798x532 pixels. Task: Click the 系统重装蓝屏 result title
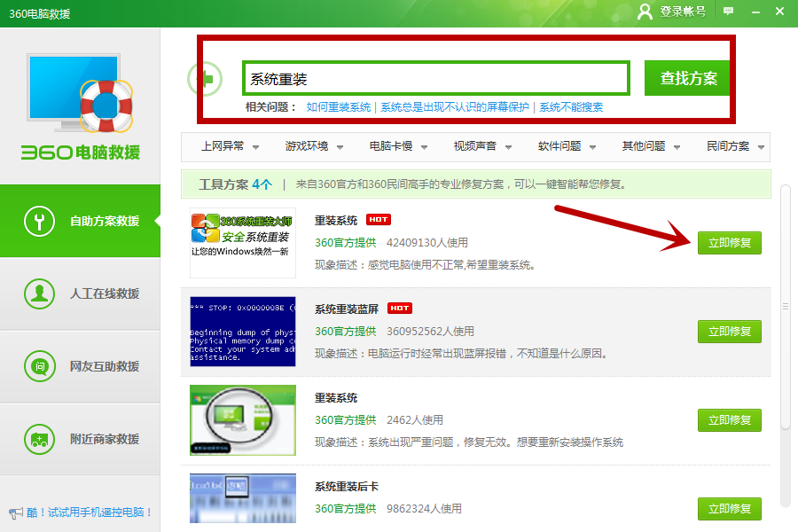tap(347, 309)
